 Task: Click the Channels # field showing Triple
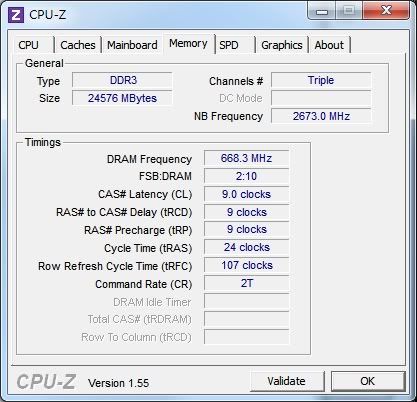click(321, 80)
